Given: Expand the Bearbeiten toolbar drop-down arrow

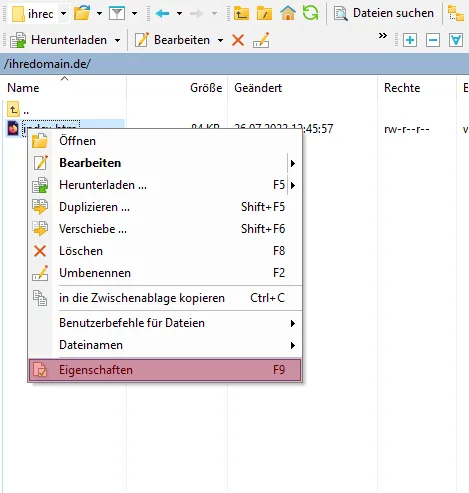Looking at the screenshot, I should click(x=220, y=41).
